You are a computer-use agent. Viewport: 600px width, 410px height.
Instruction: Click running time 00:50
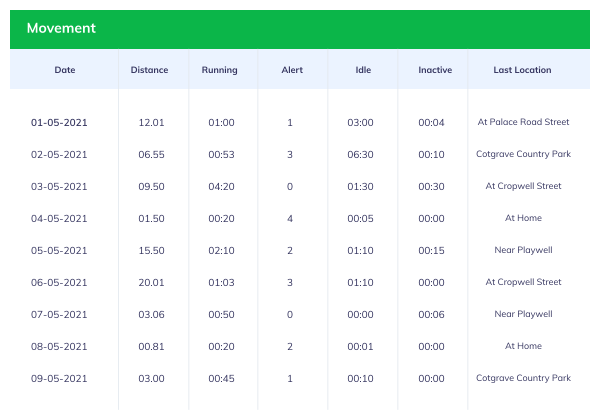click(221, 314)
